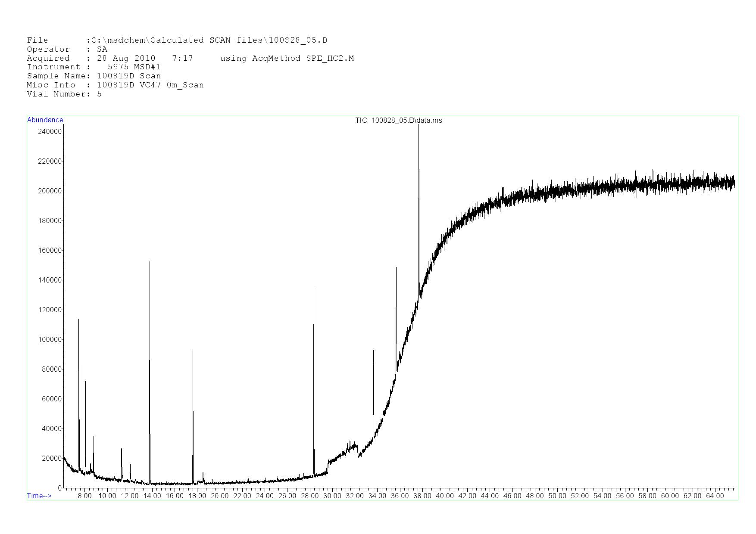This screenshot has width=756, height=534.
Task: Click the AcqMethod SPE_HC2.M text
Action: point(303,59)
